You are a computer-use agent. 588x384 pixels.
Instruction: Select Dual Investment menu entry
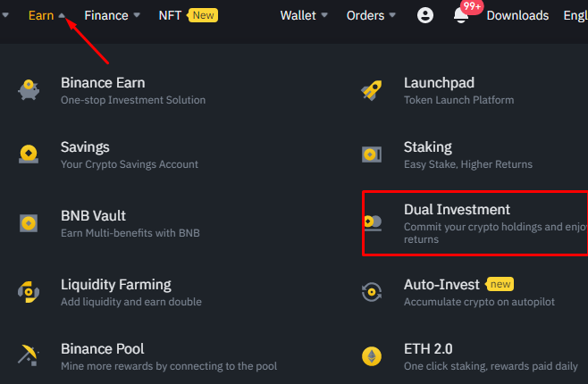coord(457,210)
